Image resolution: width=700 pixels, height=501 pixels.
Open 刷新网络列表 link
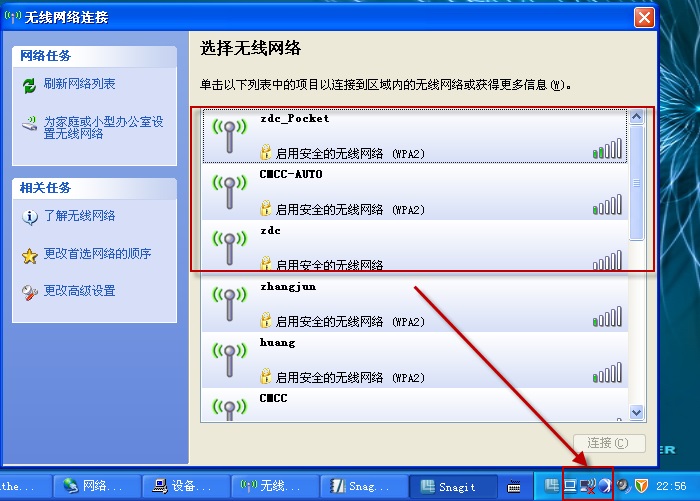pos(79,84)
